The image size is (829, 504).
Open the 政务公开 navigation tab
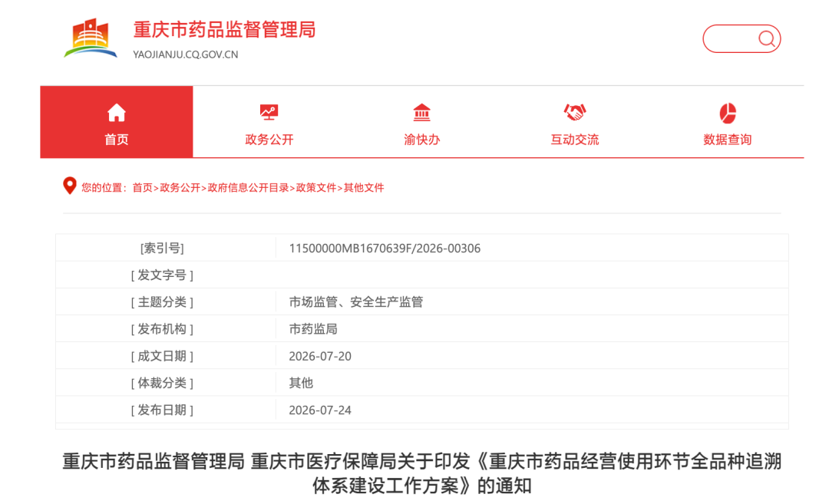269,121
